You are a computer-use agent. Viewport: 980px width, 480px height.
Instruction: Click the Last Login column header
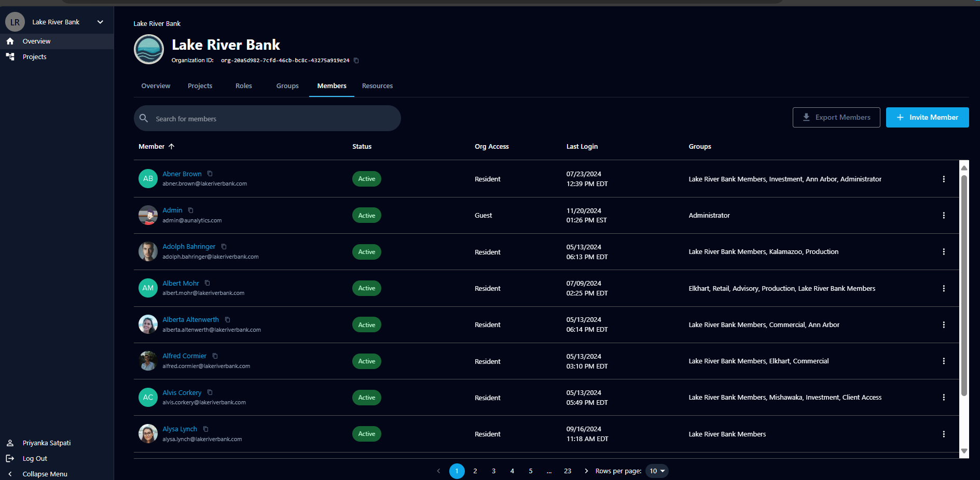click(582, 146)
